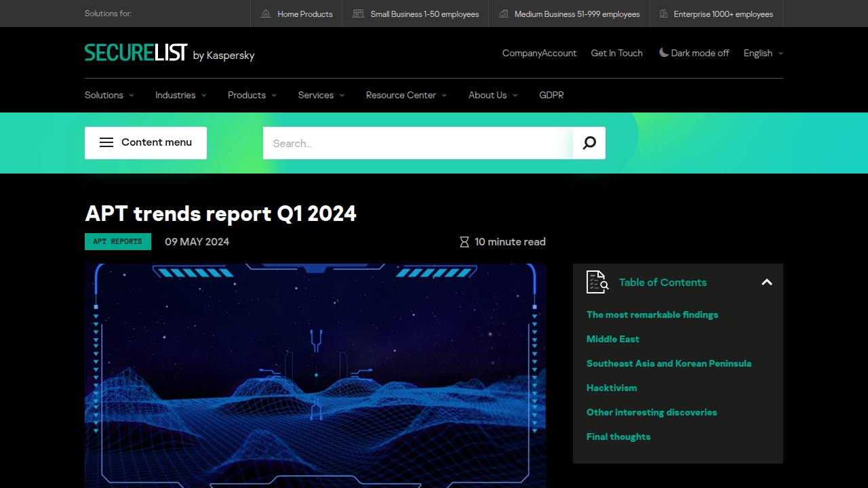The width and height of the screenshot is (868, 488).
Task: Click the Securelist by Kaspersky logo
Action: (170, 53)
